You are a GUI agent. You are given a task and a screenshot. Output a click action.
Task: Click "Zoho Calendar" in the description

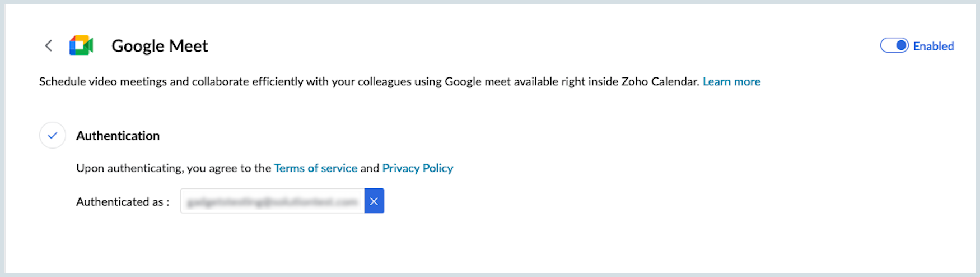point(660,82)
